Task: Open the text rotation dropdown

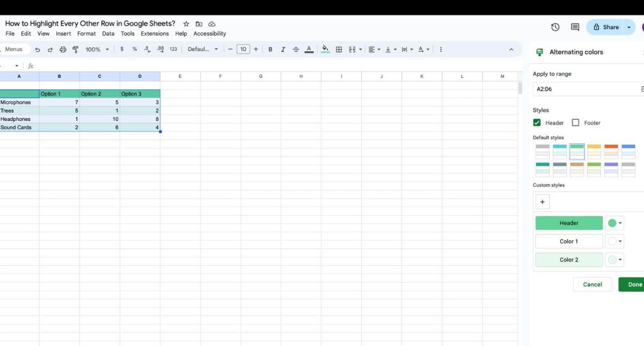Action: (x=423, y=49)
